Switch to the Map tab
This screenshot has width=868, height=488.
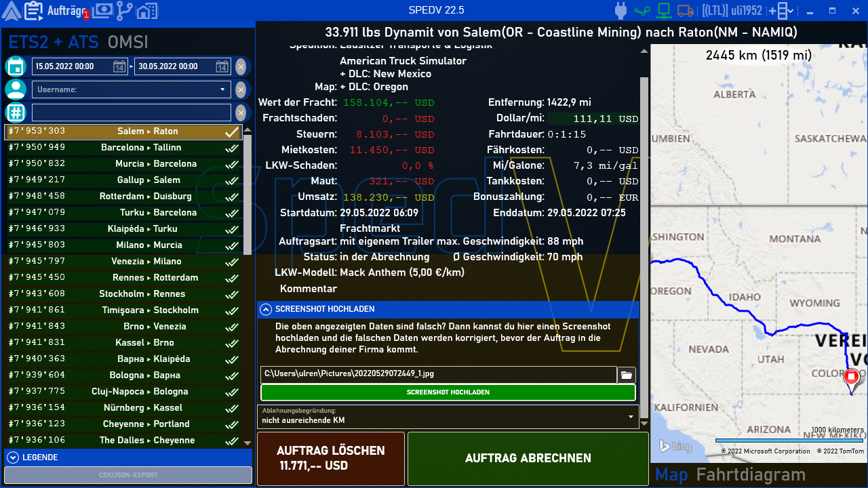click(x=671, y=475)
